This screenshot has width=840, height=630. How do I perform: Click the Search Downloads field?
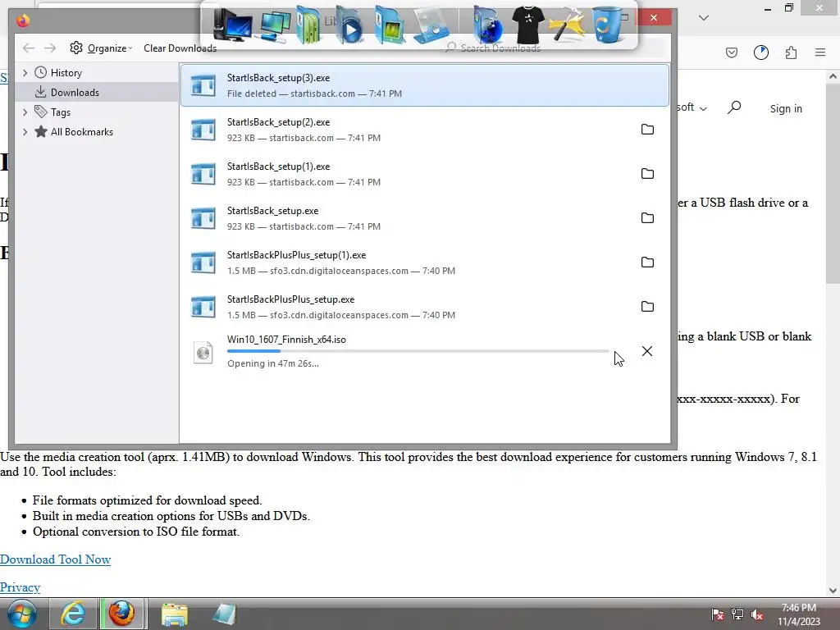click(x=555, y=48)
